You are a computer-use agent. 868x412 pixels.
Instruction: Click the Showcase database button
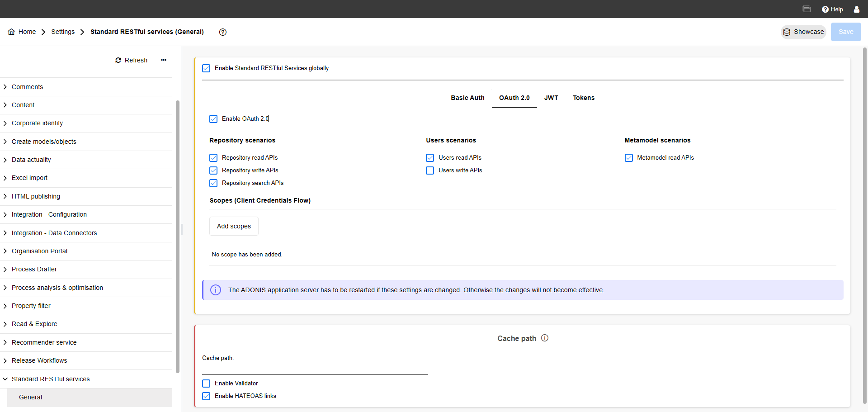tap(803, 32)
